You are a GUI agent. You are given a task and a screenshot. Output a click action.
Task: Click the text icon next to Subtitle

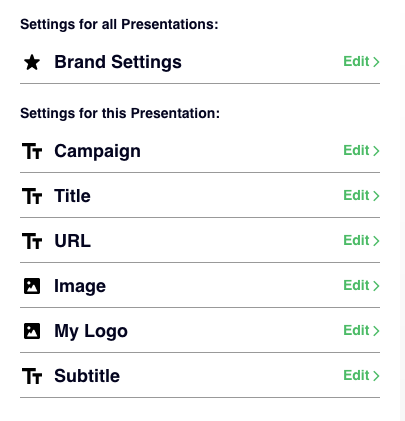(x=32, y=376)
